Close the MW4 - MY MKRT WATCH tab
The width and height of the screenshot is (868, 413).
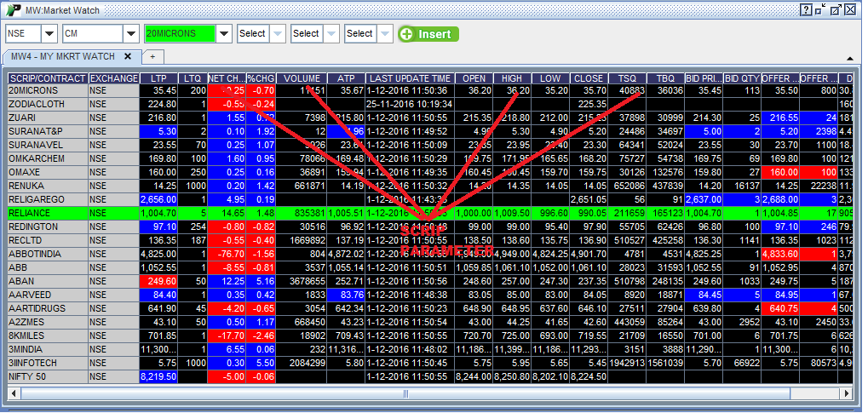click(128, 56)
